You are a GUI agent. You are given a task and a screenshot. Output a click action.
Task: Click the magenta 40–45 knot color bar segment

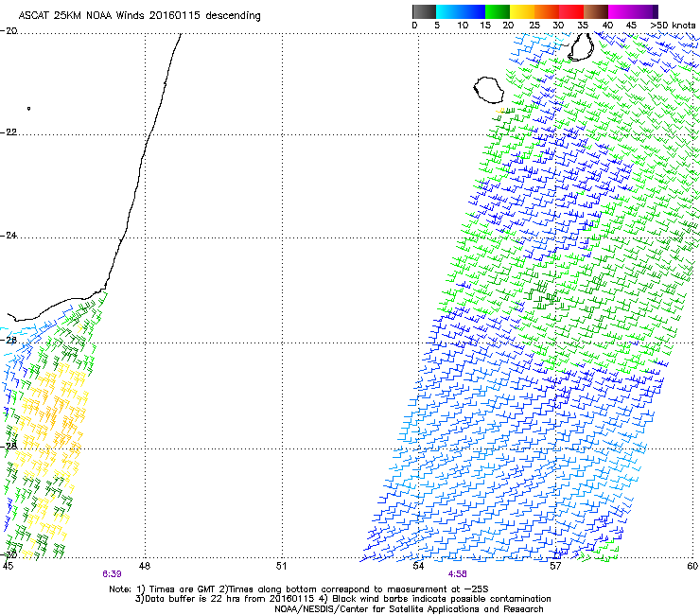tap(621, 11)
